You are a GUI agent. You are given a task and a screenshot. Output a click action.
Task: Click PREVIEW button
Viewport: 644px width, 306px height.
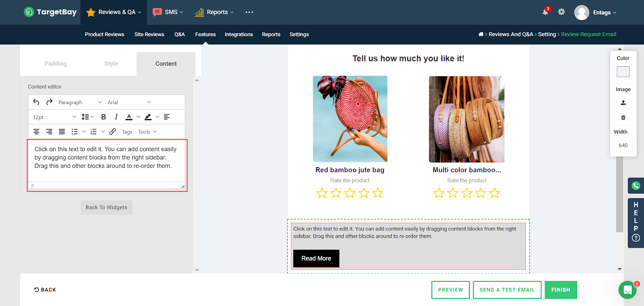point(450,290)
